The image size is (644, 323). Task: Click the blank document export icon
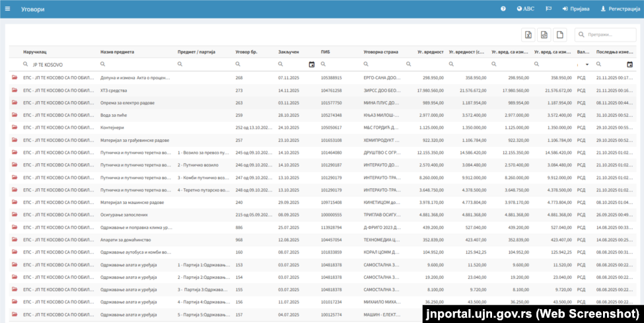point(560,35)
